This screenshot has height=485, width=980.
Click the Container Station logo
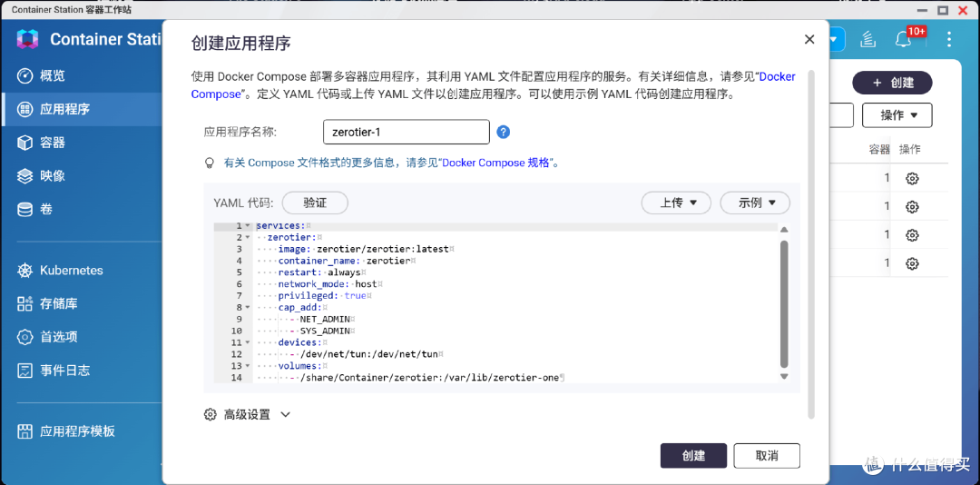point(27,39)
